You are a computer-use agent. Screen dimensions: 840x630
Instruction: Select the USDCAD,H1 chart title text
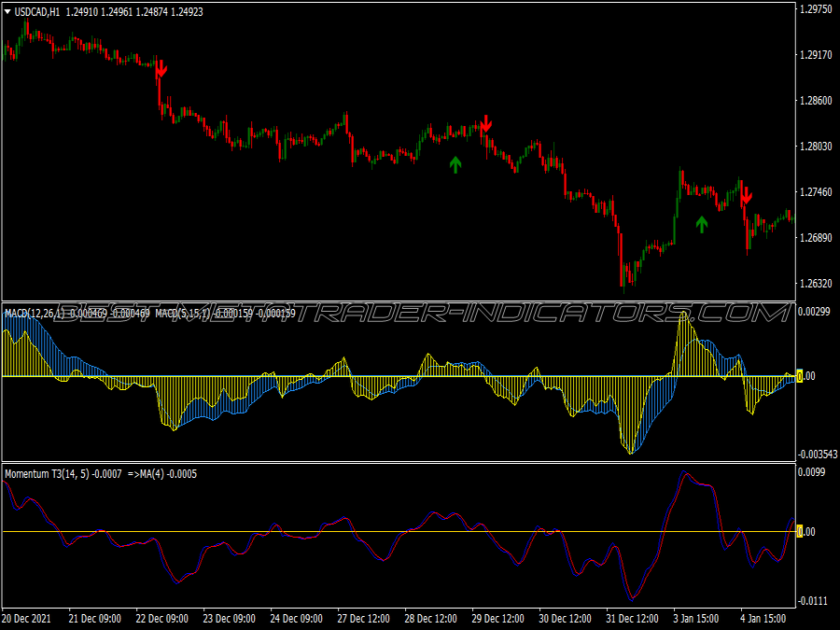(37, 12)
